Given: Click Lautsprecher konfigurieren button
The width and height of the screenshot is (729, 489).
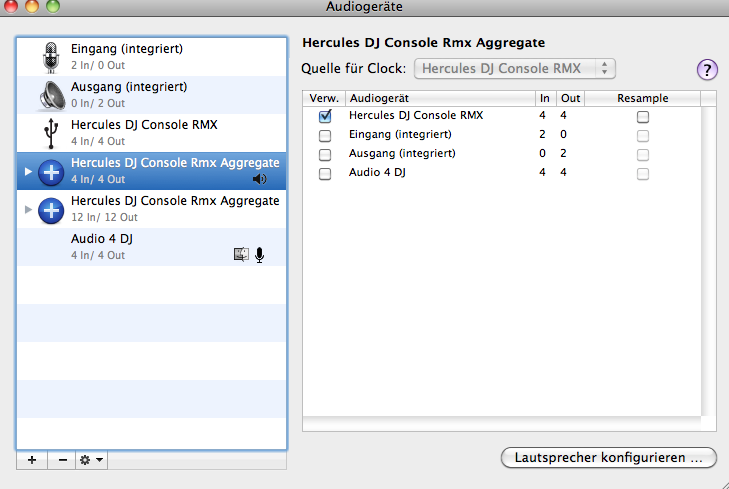Looking at the screenshot, I should (x=609, y=457).
